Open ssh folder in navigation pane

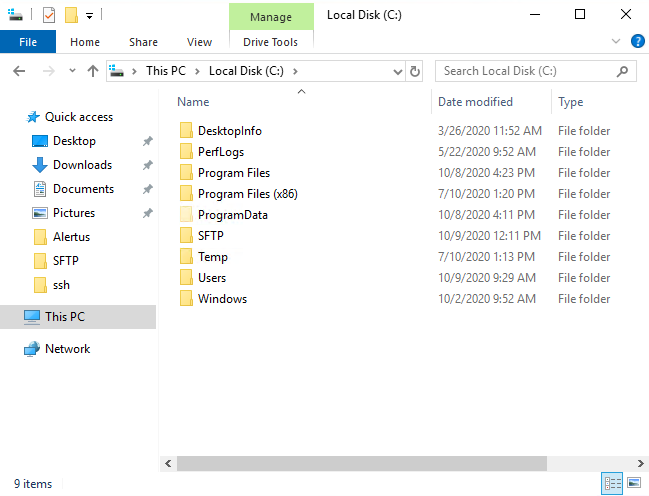[61, 285]
